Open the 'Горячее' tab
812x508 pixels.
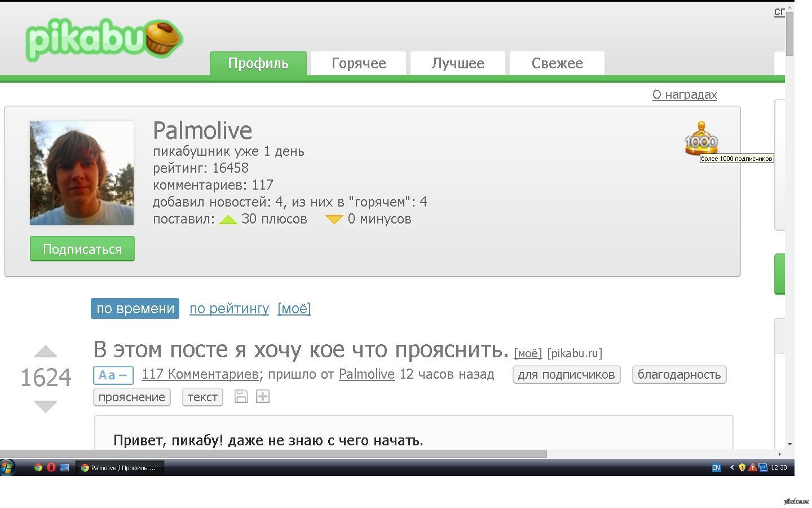point(359,63)
